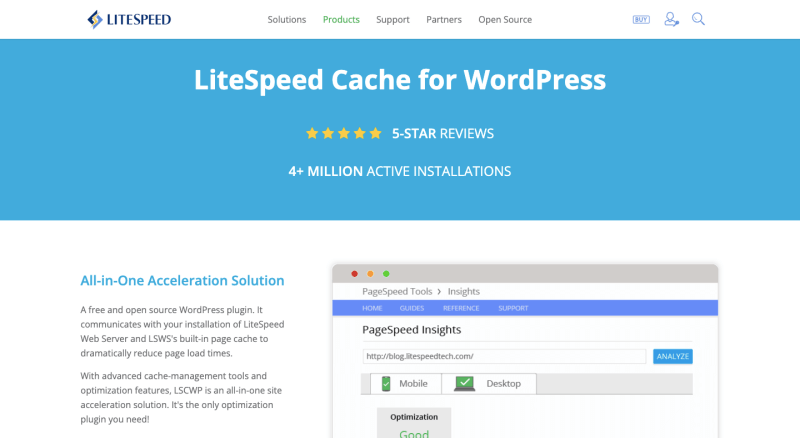
Task: Open the Products menu
Action: click(x=341, y=19)
